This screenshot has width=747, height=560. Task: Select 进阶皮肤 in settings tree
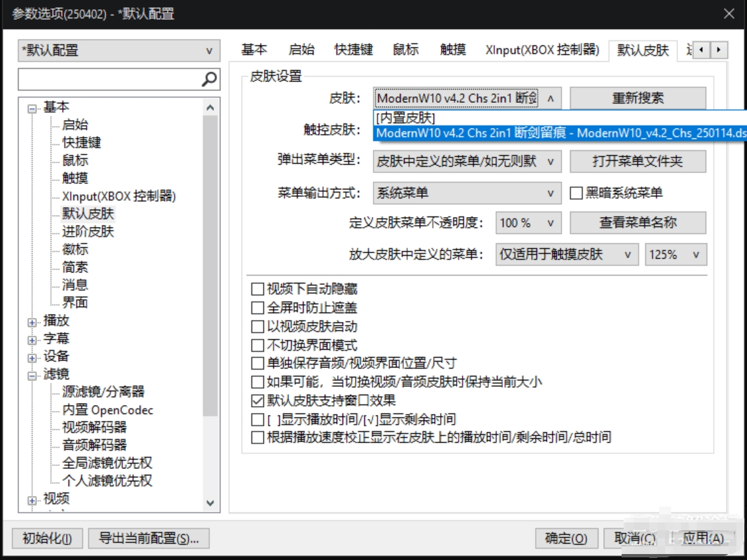[x=88, y=232]
